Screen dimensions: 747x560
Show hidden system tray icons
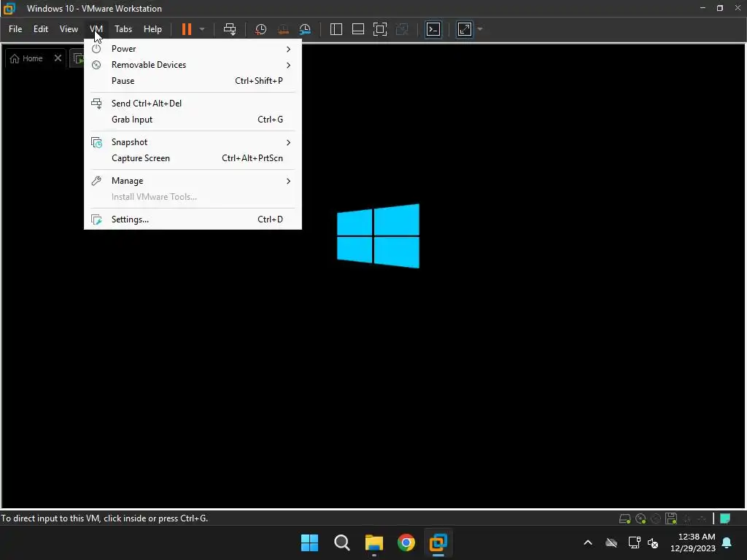point(588,542)
